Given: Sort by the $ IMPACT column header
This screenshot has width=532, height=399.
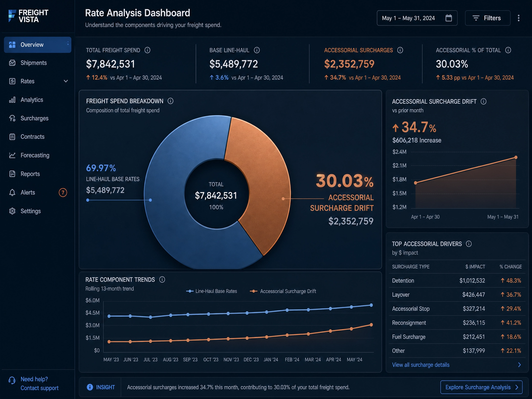Looking at the screenshot, I should (x=475, y=267).
